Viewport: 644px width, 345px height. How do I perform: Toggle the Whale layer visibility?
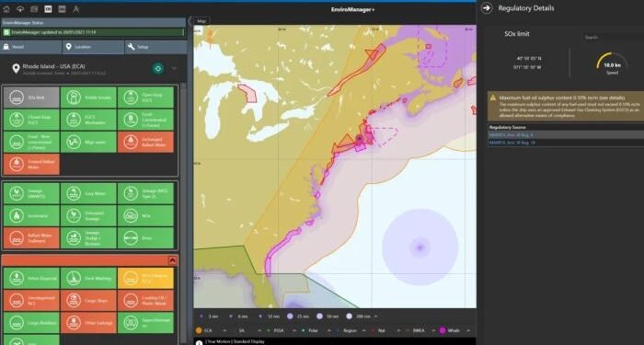pyautogui.click(x=443, y=330)
